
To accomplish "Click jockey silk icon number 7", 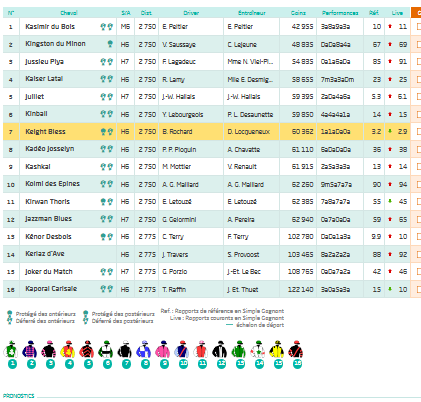I will tap(125, 349).
